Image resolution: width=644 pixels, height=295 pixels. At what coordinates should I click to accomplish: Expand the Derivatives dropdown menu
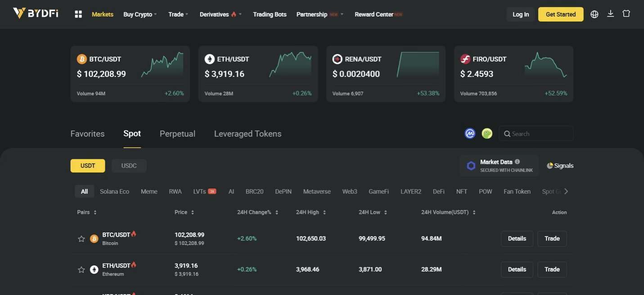221,14
